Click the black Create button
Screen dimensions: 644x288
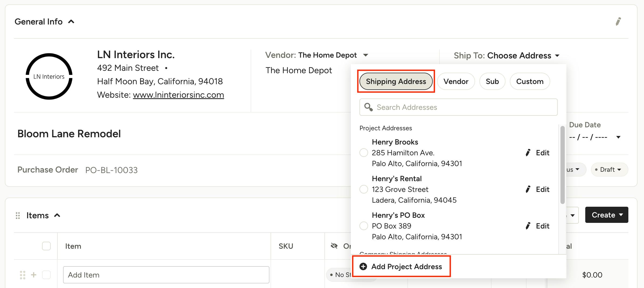[607, 215]
